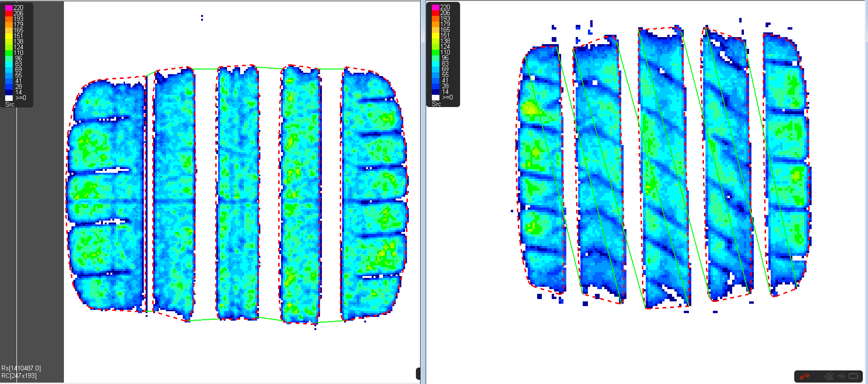Pick cyan 83 swatch in right pane legend
The width and height of the screenshot is (868, 384).
coord(436,64)
